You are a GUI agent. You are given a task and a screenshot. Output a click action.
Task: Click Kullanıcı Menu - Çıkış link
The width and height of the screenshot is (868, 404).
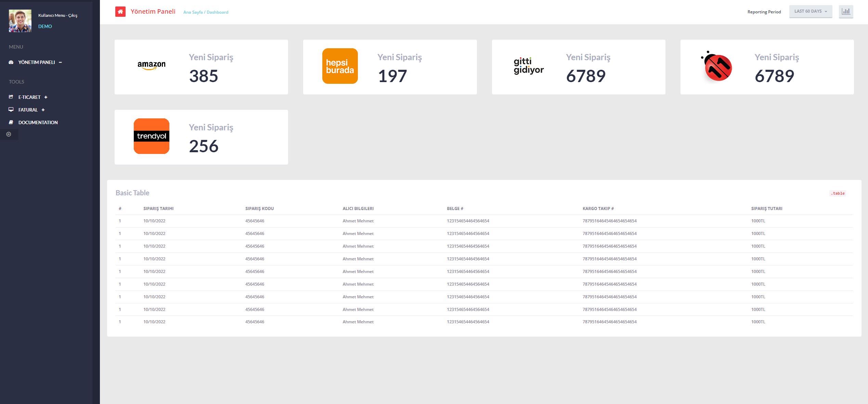[x=58, y=15]
